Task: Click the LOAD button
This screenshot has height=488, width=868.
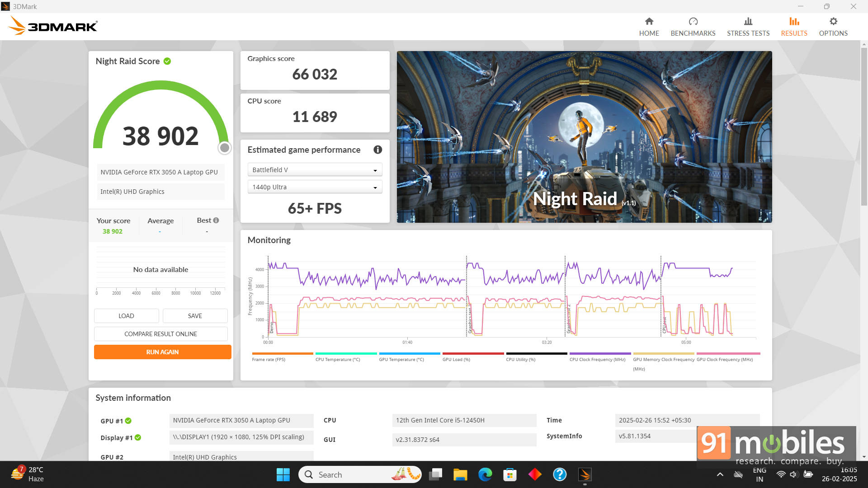Action: click(126, 316)
